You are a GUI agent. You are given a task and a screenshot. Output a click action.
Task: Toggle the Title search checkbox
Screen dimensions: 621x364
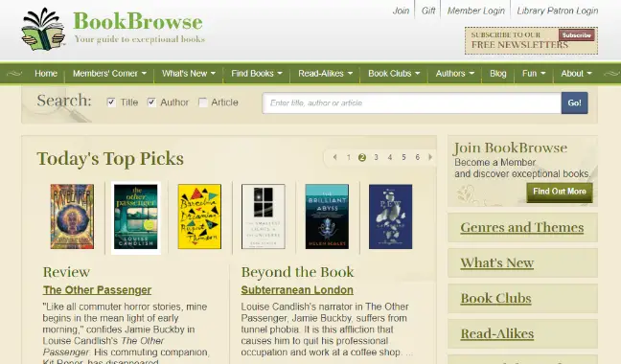[x=111, y=102]
